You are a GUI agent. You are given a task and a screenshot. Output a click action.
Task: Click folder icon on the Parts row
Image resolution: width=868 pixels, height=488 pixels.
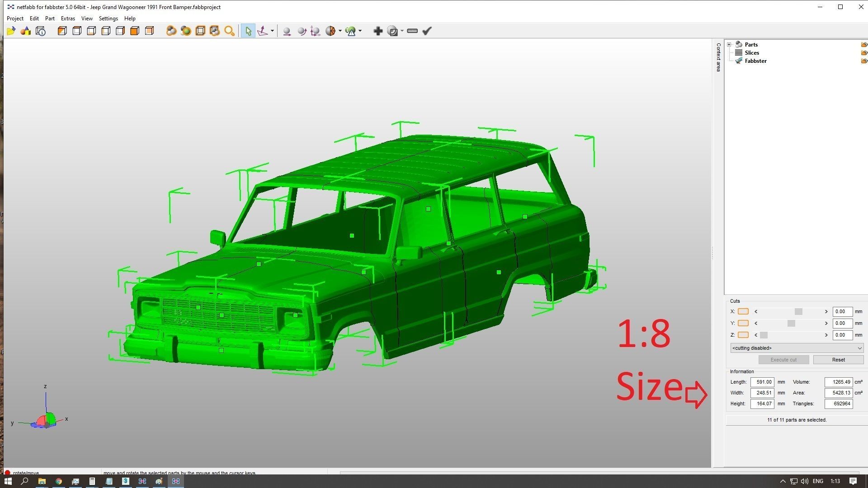point(864,45)
